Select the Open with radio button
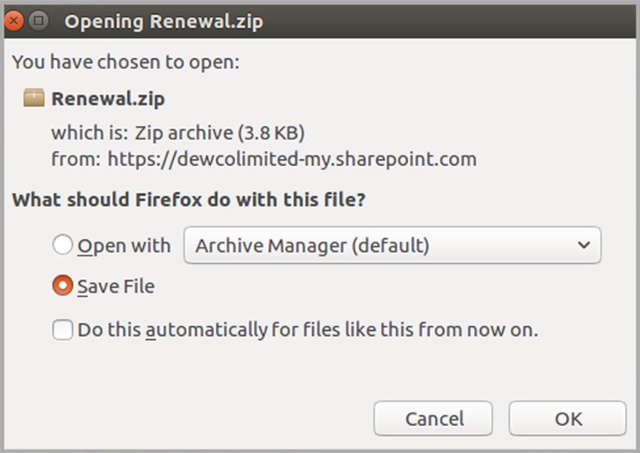Screen dimensions: 640x453 tap(62, 245)
